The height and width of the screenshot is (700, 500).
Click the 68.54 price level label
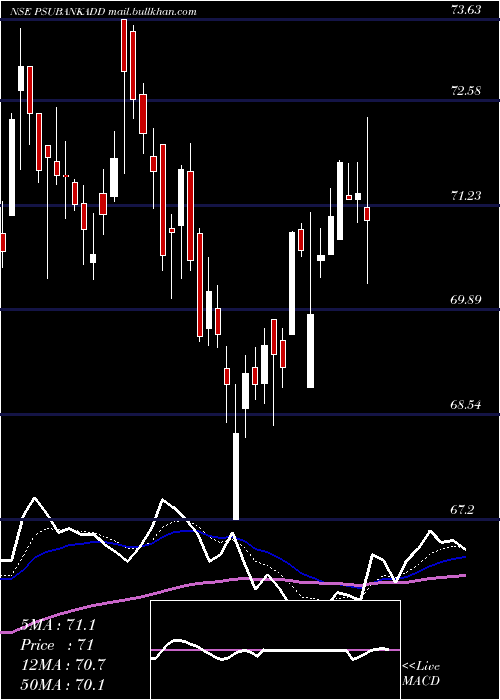click(x=466, y=405)
